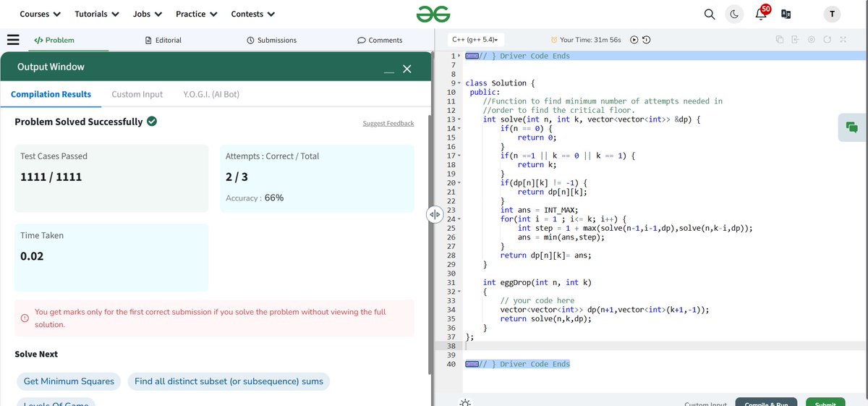Open the green chat bubble widget
The width and height of the screenshot is (868, 406).
pyautogui.click(x=852, y=127)
